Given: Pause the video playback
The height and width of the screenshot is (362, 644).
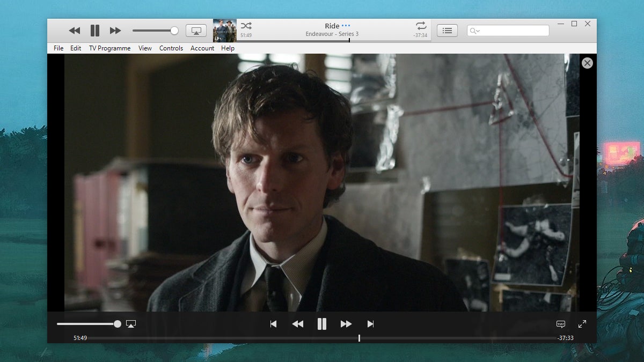Looking at the screenshot, I should click(322, 324).
